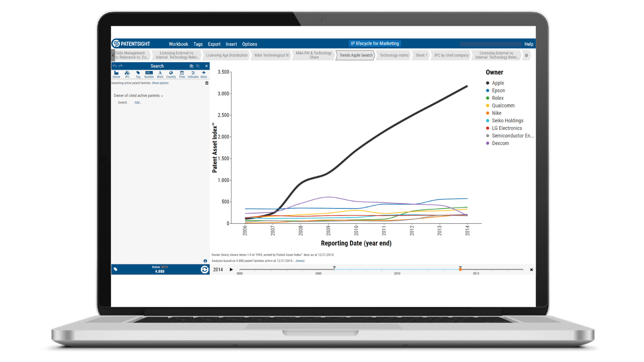644x362 pixels.
Task: Click the gray start marker on timeline
Action: (334, 268)
